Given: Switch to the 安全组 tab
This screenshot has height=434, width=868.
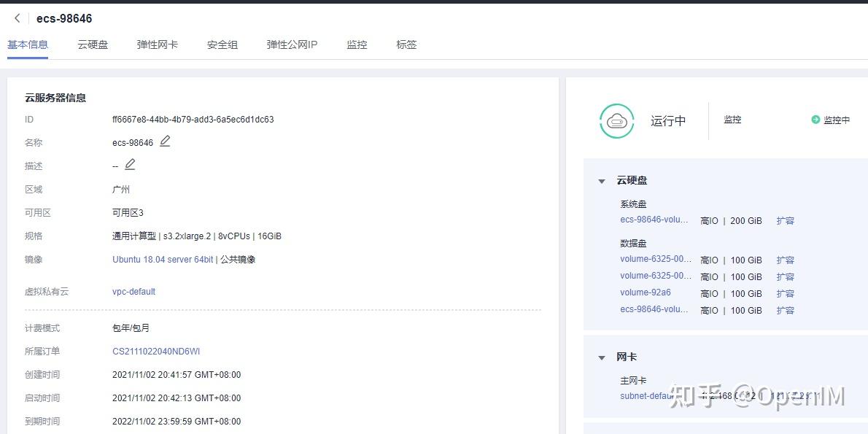Looking at the screenshot, I should [x=222, y=44].
